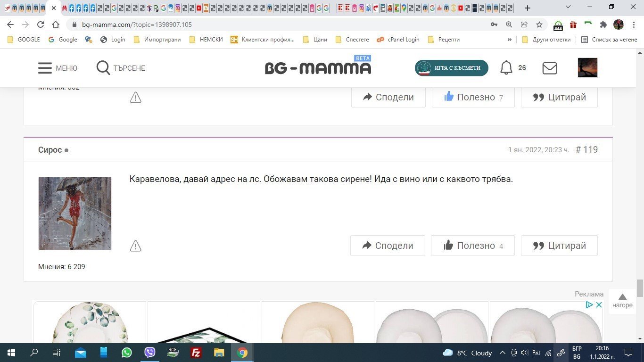The height and width of the screenshot is (362, 644).
Task: Launch Viber from the taskbar
Action: pyautogui.click(x=150, y=353)
